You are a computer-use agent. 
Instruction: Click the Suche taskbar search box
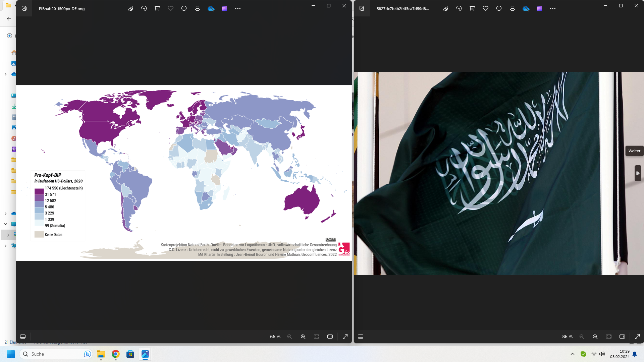[x=56, y=354]
